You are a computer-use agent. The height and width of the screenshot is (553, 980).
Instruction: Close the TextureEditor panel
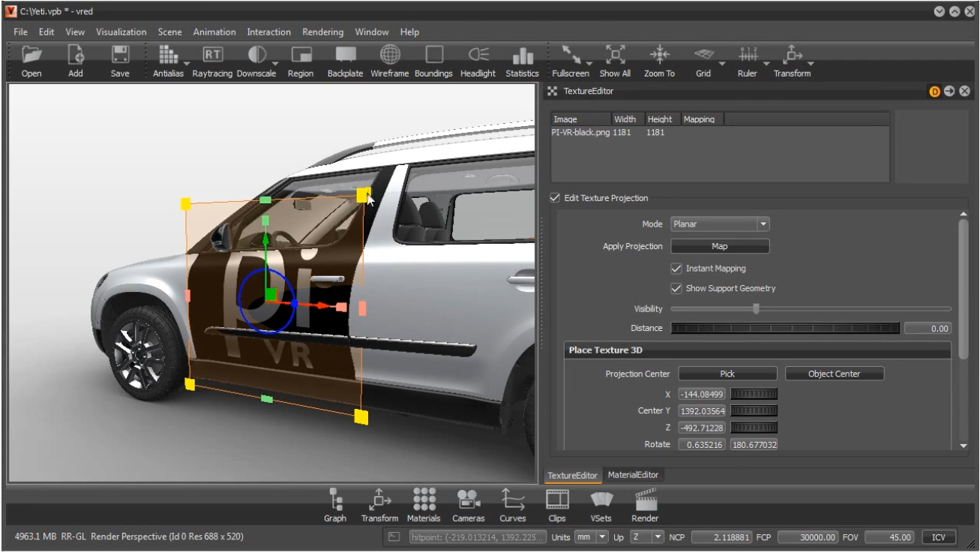(x=965, y=92)
